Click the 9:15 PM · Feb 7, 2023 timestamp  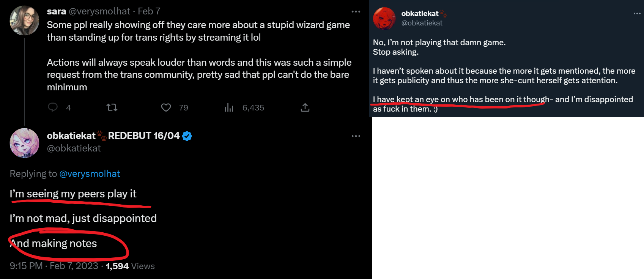[54, 266]
